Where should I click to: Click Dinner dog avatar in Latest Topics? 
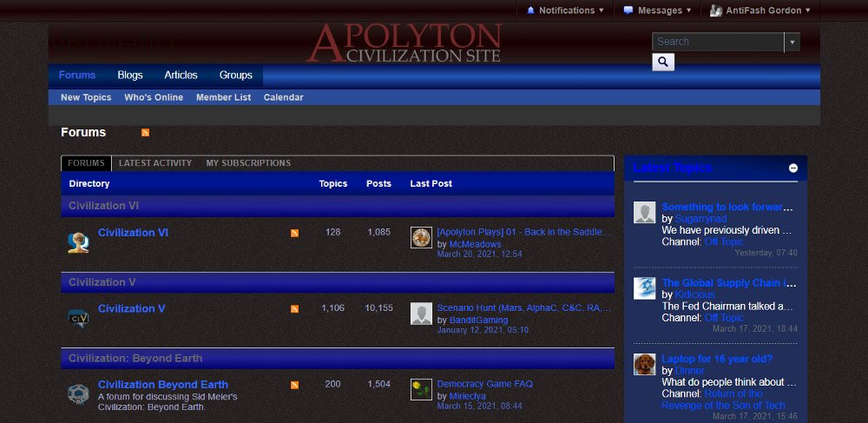point(644,364)
